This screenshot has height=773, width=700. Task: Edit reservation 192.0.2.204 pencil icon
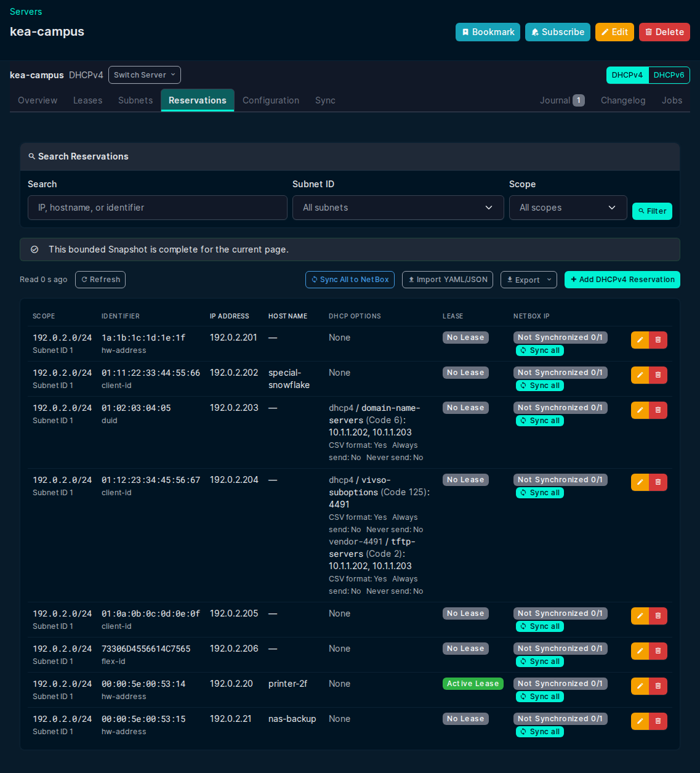640,482
